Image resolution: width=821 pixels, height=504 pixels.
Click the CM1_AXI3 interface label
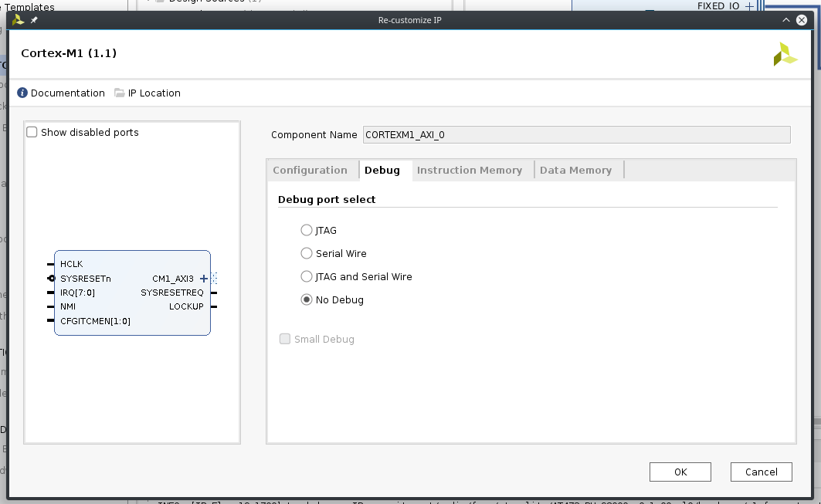[173, 279]
